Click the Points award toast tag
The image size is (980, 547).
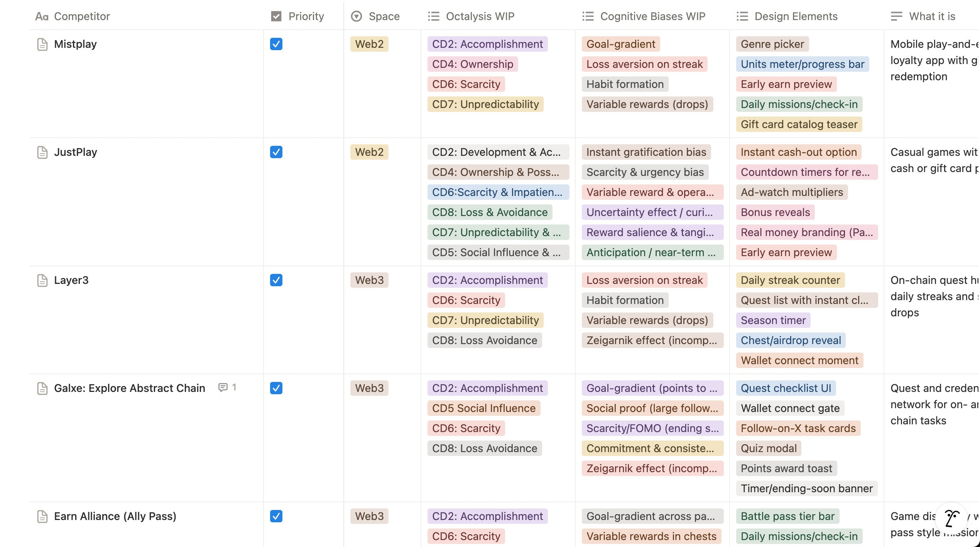[x=787, y=468]
